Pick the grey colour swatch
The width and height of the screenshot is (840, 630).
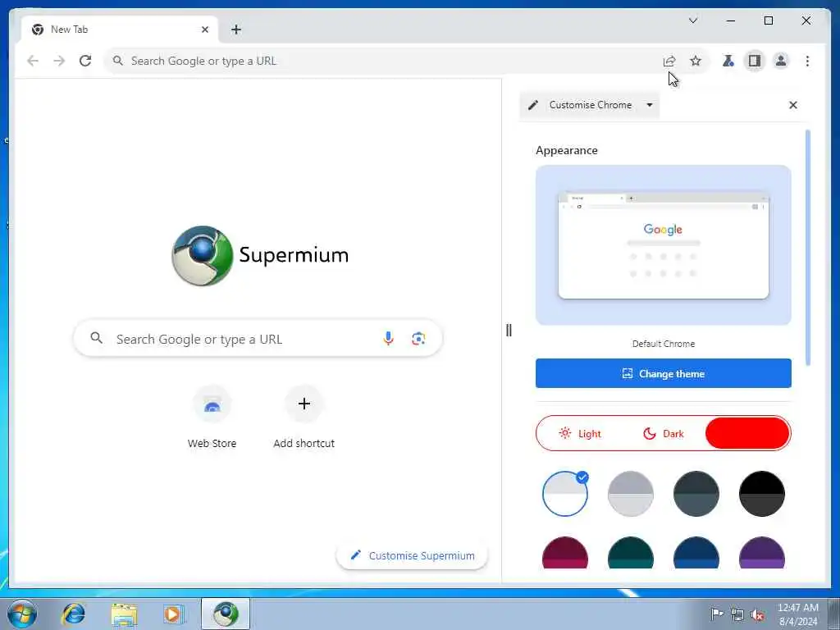(631, 494)
